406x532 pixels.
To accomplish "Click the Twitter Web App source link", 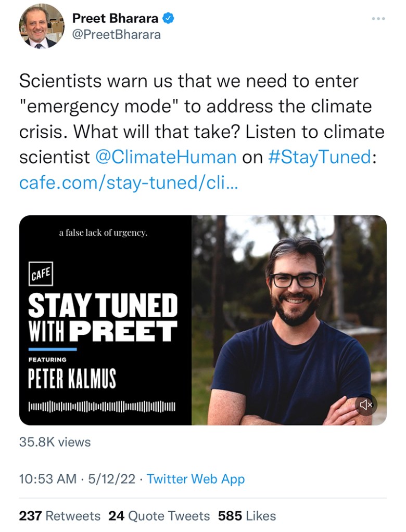I will [196, 479].
